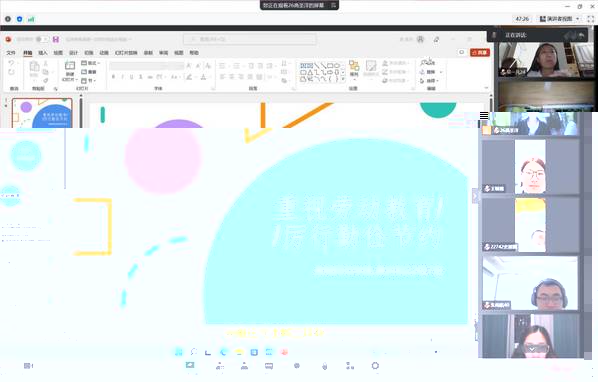
Task: Click the Undo arrow icon
Action: tap(11, 63)
